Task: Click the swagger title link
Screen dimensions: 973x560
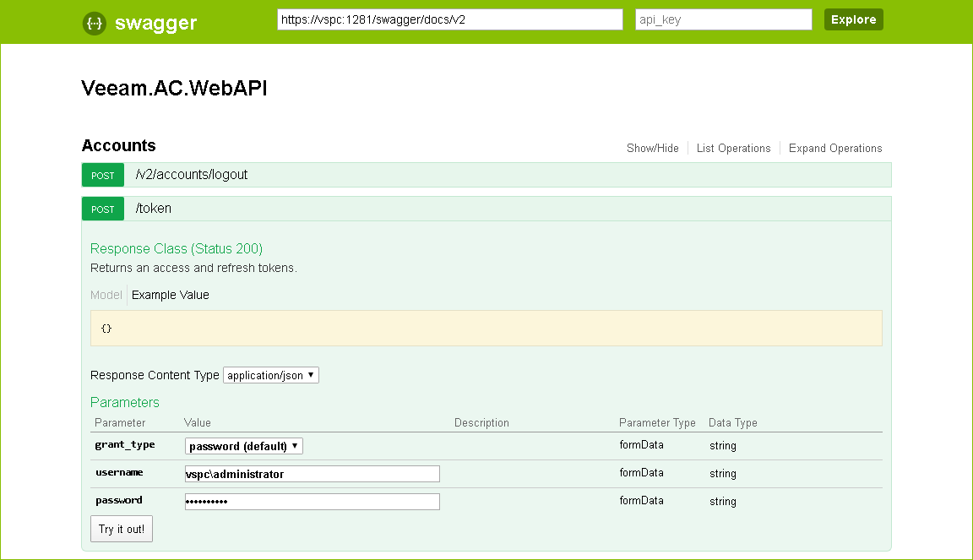Action: [x=155, y=24]
